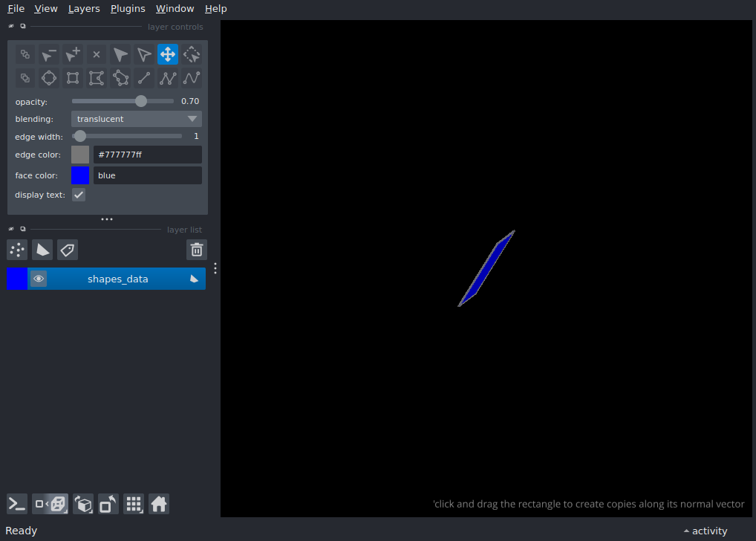Delete the selected layer
The image size is (756, 541).
(196, 250)
